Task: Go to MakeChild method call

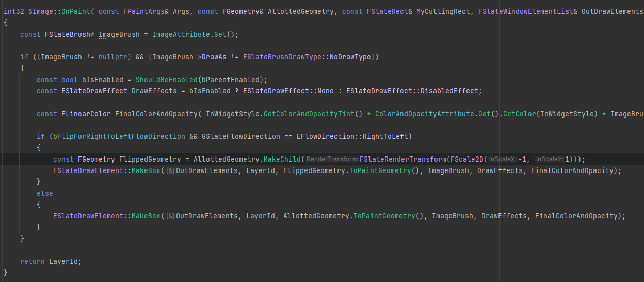Action: [282, 159]
